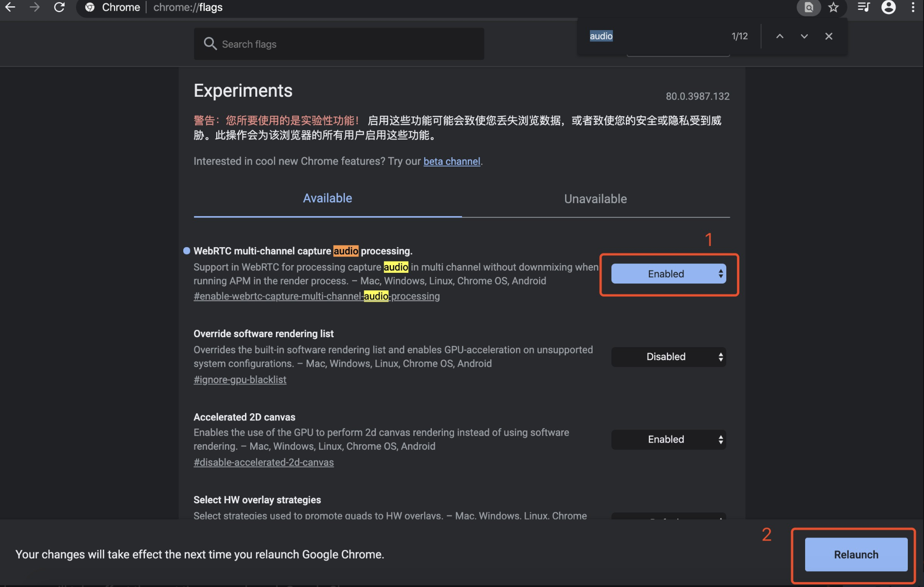Viewport: 924px width, 587px height.
Task: Open the beta channel link
Action: (452, 161)
